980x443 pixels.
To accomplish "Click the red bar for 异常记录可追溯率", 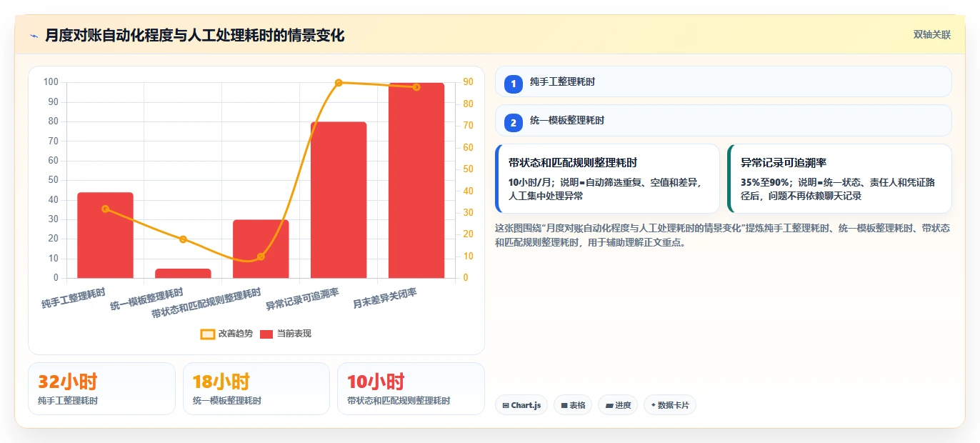I will [x=339, y=200].
